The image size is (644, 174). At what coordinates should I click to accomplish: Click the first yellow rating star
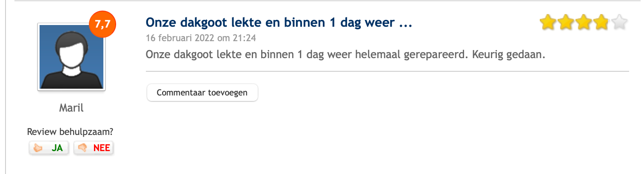click(x=548, y=22)
